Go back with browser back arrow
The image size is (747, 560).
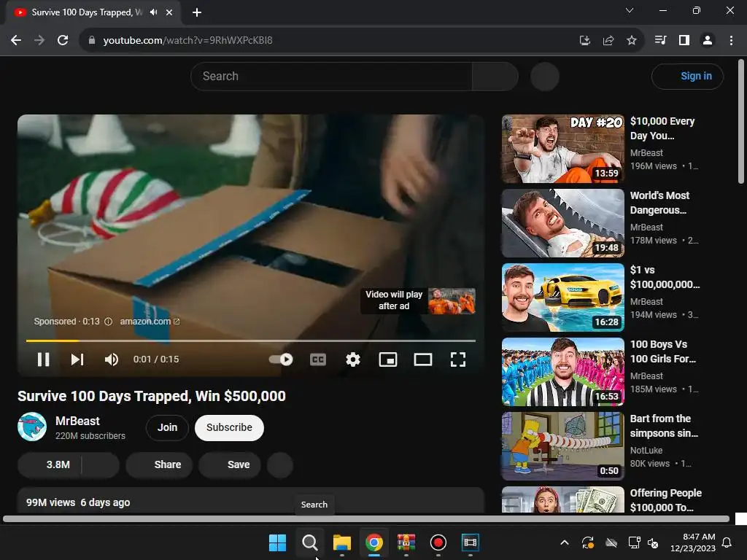click(16, 41)
